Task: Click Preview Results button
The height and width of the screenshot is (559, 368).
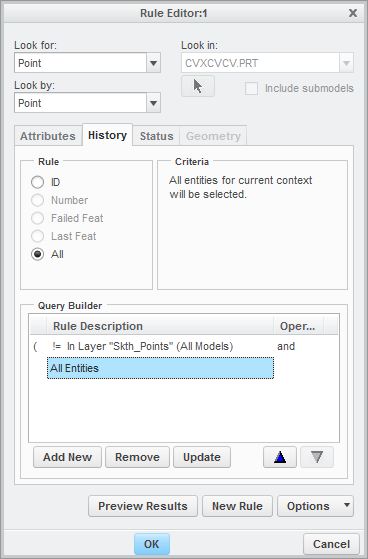Action: (143, 506)
